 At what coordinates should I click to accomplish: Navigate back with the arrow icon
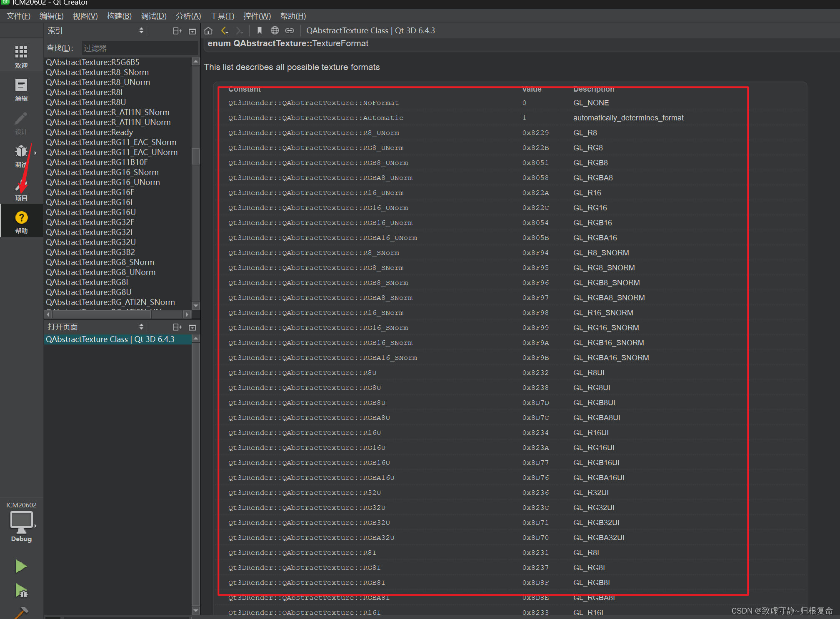click(225, 31)
